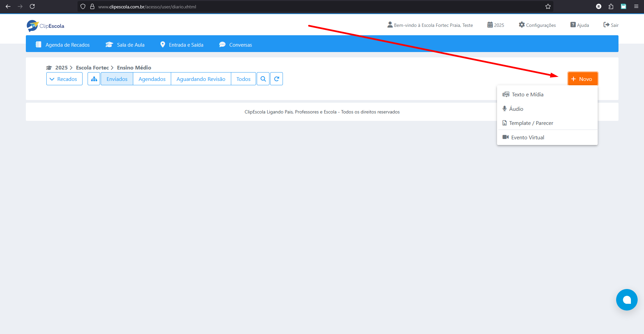
Task: Reload the page in browser
Action: pos(32,6)
